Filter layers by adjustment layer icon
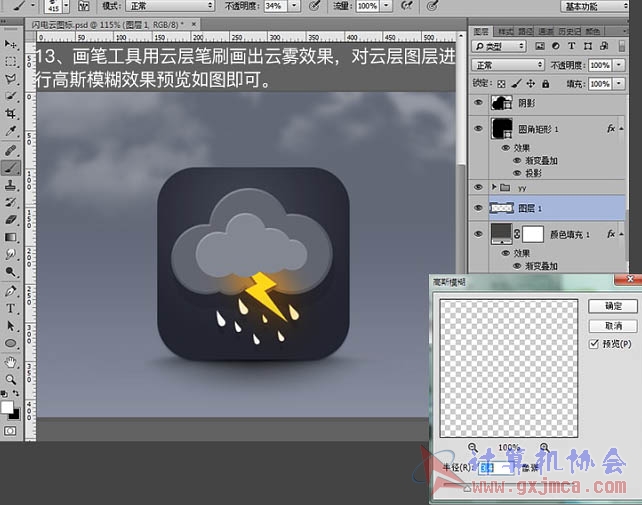Screen dimensions: 642x505 [556, 46]
